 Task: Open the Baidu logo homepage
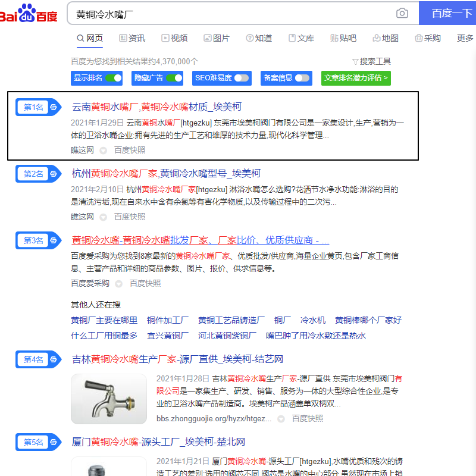28,13
